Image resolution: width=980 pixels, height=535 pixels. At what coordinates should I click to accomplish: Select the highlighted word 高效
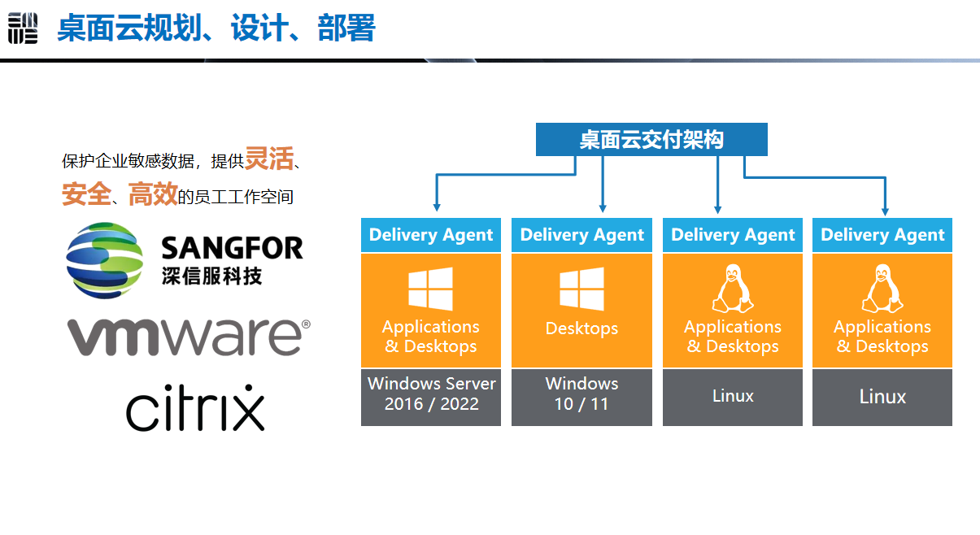pos(153,194)
